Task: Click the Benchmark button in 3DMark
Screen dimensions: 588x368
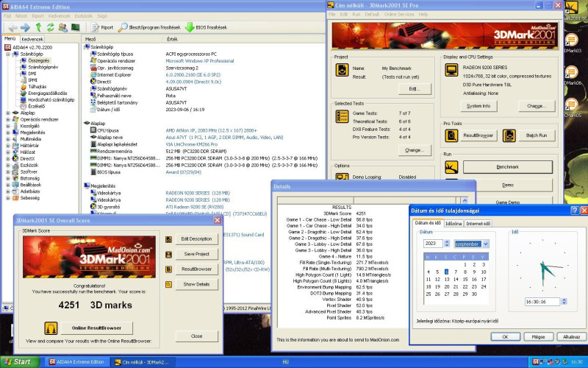Action: pos(508,167)
